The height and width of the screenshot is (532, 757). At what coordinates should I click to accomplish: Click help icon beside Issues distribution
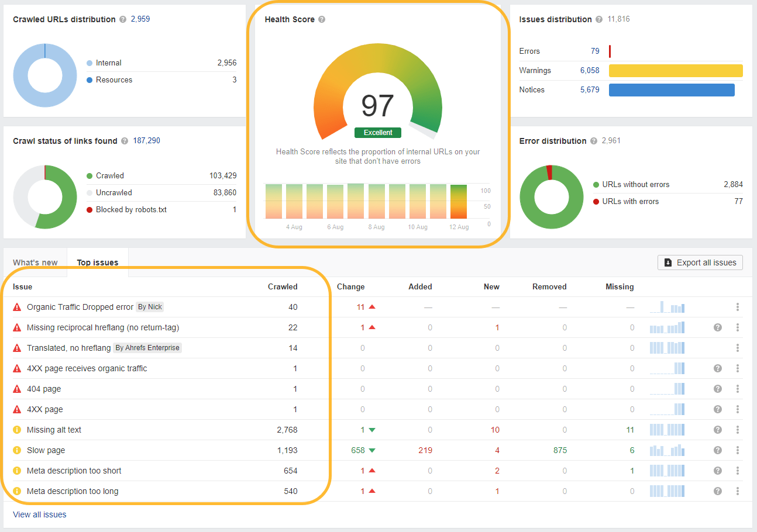click(599, 19)
